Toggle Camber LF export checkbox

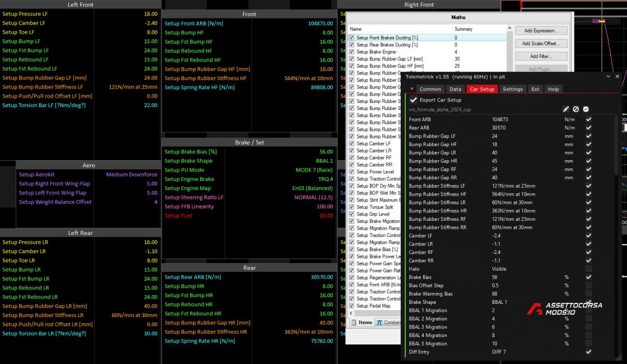point(589,236)
